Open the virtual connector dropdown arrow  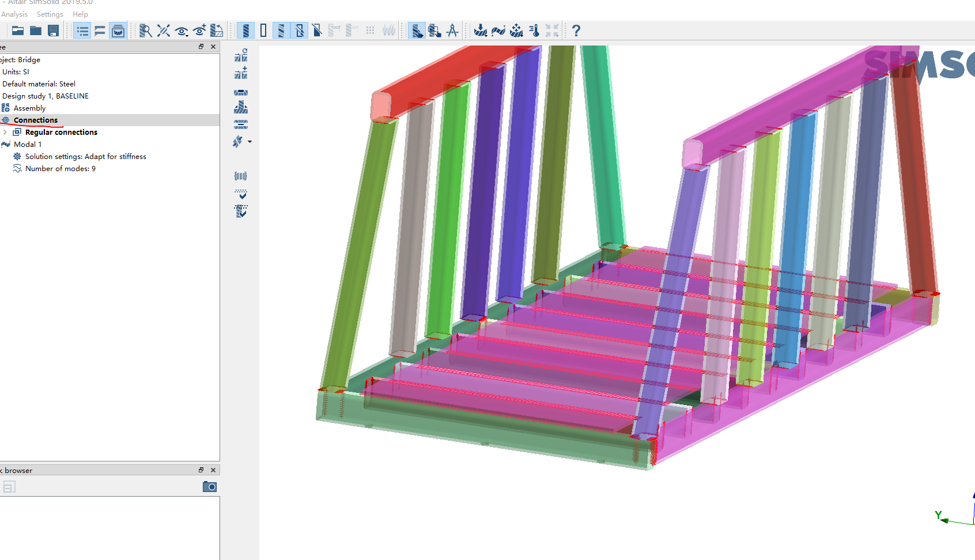(250, 142)
